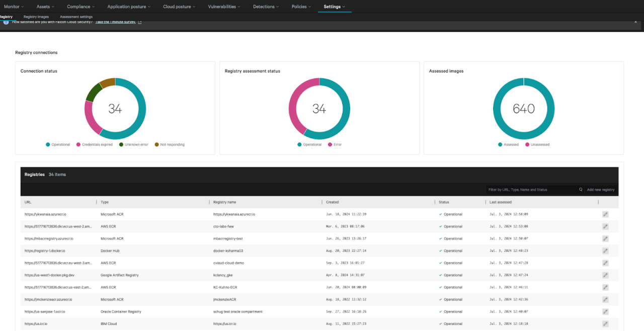Open the Take the 1 minute survey link
Image resolution: width=644 pixels, height=331 pixels.
click(x=116, y=22)
